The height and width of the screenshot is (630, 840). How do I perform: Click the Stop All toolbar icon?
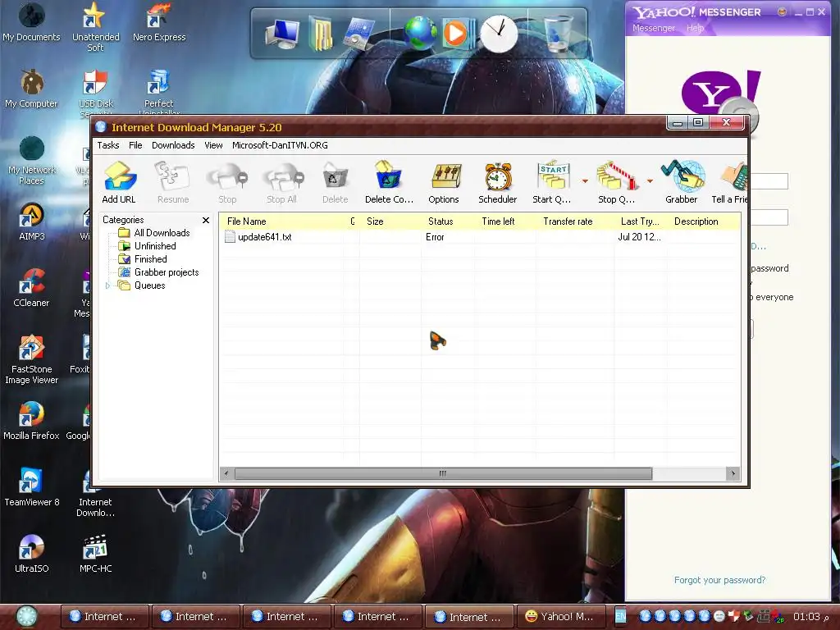point(282,182)
